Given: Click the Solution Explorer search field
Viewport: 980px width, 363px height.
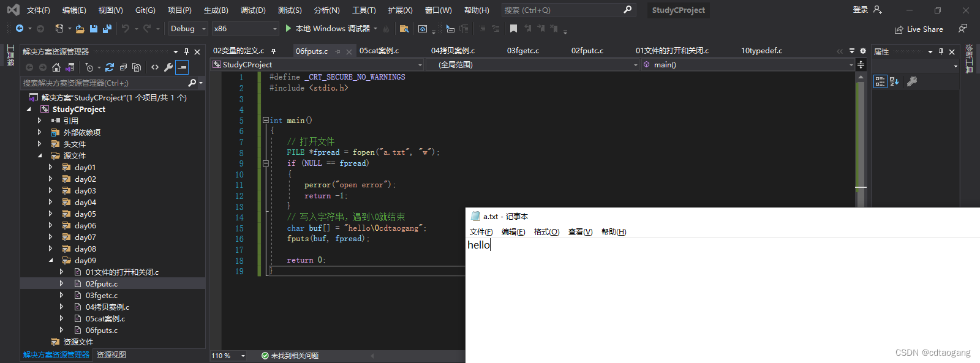Looking at the screenshot, I should [105, 83].
